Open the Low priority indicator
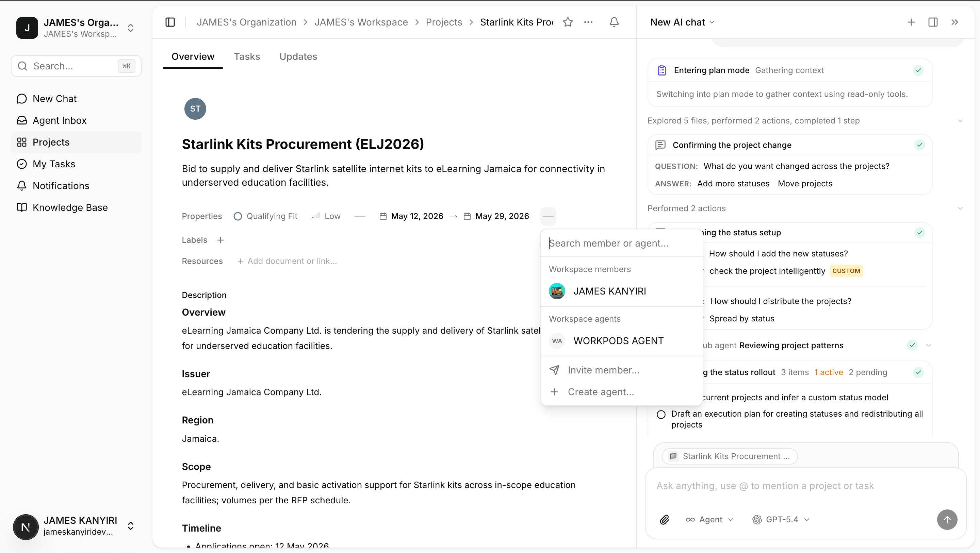 [326, 216]
